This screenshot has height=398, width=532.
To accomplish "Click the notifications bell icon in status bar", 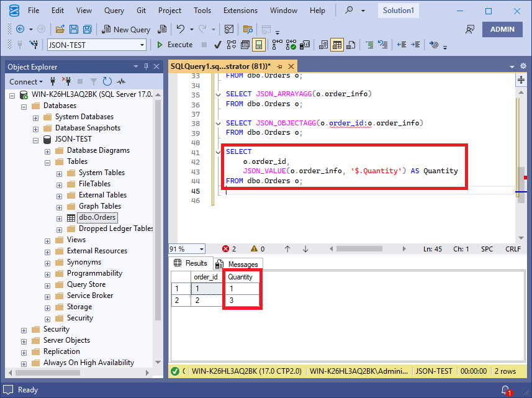I will 505,390.
